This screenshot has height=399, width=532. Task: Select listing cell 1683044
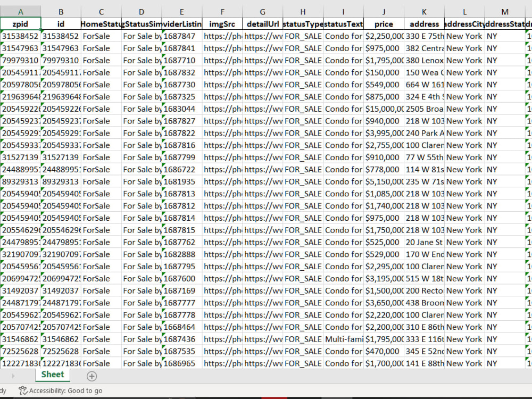click(x=182, y=109)
